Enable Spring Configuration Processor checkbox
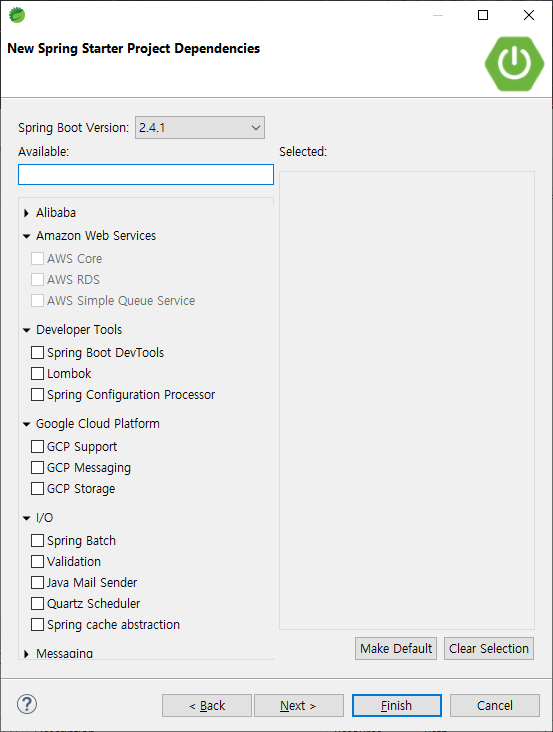553x732 pixels. 37,394
